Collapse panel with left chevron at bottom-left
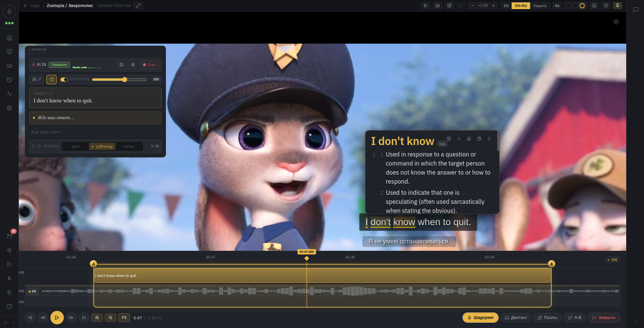The image size is (644, 328). 13,322
